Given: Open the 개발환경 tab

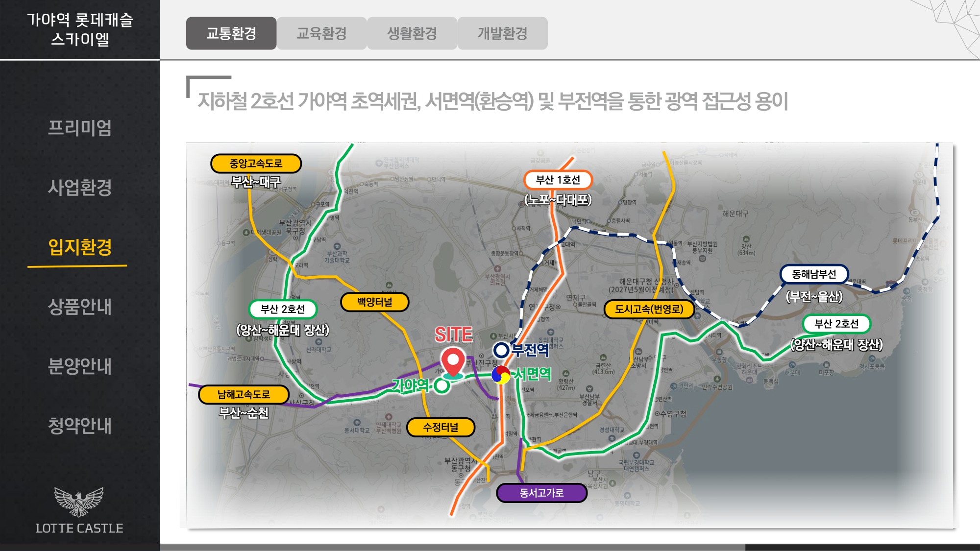Looking at the screenshot, I should pyautogui.click(x=502, y=33).
